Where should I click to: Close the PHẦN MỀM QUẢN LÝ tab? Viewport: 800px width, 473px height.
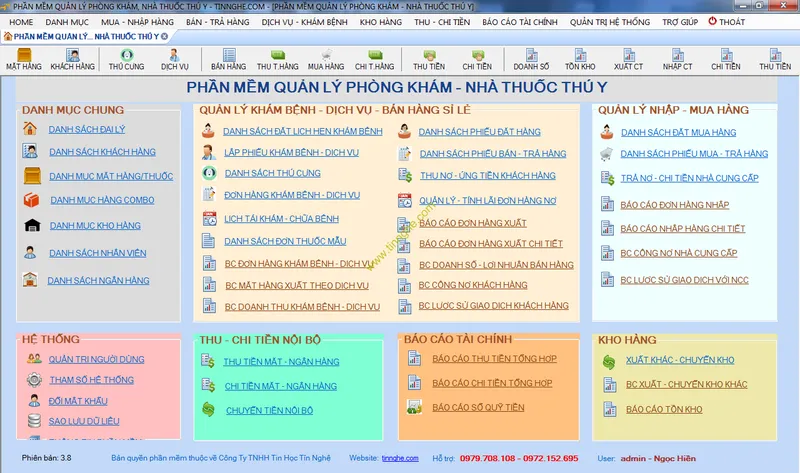pos(164,36)
